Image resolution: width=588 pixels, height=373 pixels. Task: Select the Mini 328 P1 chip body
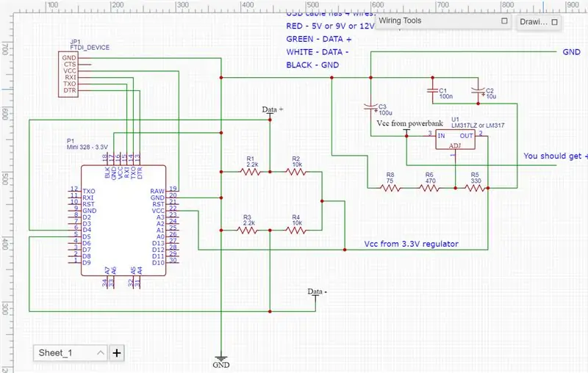[x=123, y=220]
